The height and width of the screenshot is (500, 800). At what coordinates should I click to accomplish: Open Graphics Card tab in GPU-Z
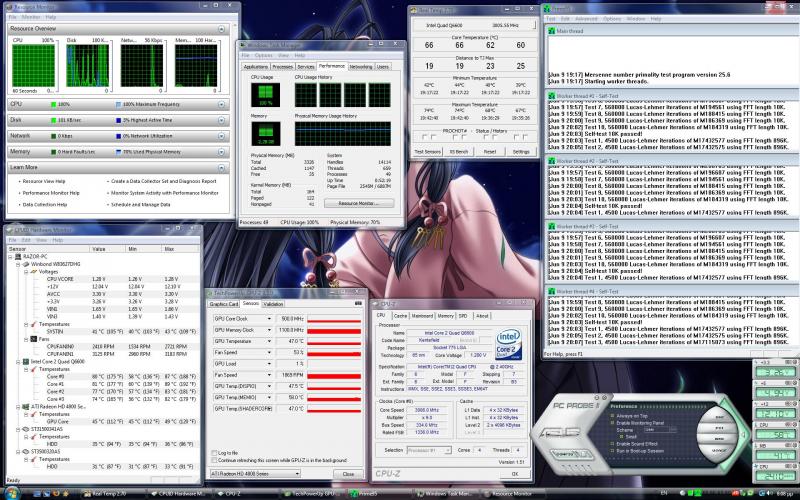(223, 304)
